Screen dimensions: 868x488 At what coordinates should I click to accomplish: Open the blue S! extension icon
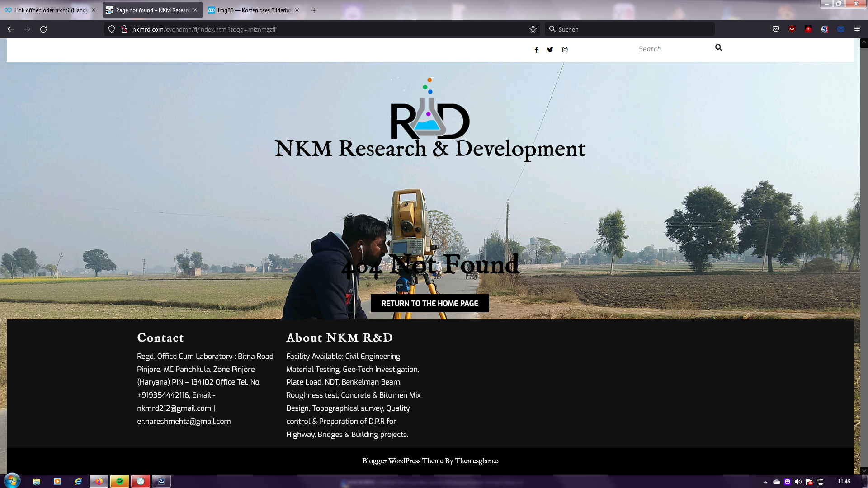[x=825, y=29]
